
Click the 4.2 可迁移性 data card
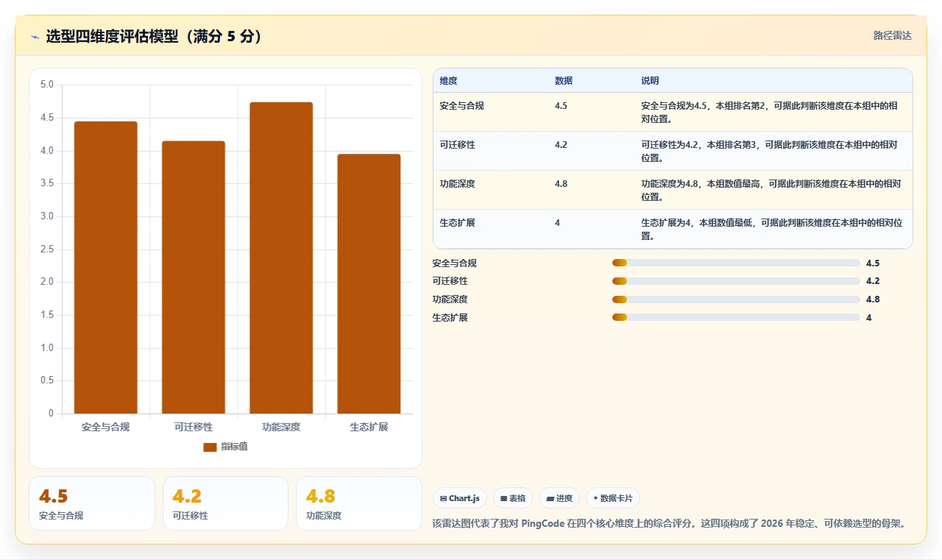pyautogui.click(x=225, y=503)
